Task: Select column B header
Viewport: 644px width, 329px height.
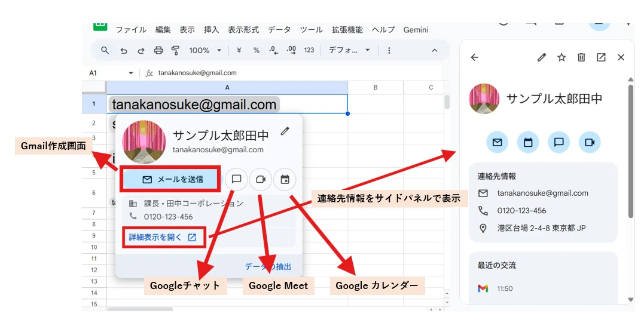Action: [376, 87]
